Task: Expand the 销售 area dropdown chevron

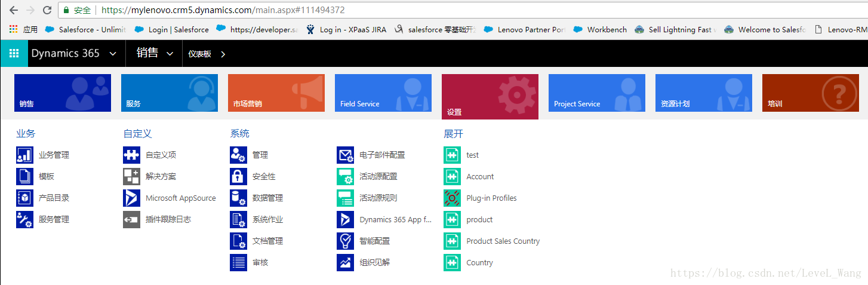Action: click(x=170, y=54)
